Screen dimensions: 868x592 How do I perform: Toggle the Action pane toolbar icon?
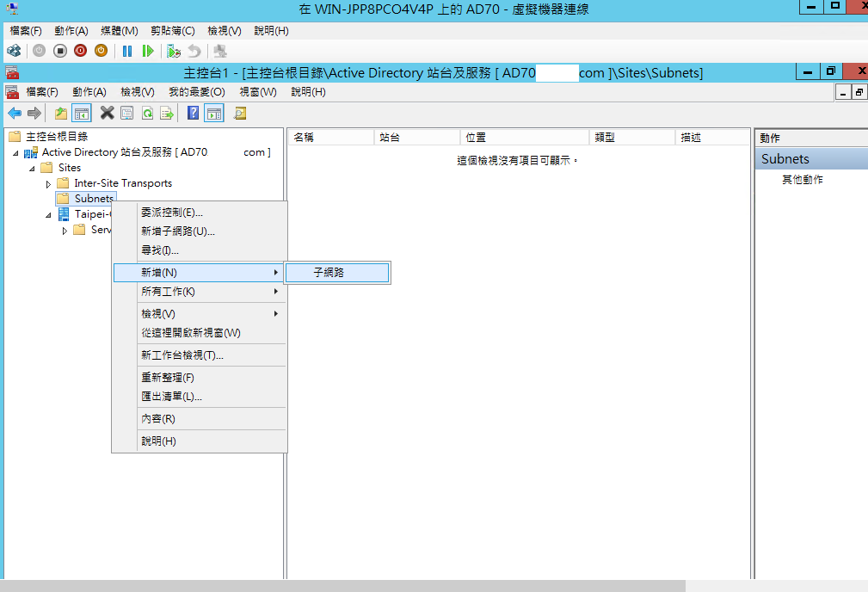tap(214, 114)
